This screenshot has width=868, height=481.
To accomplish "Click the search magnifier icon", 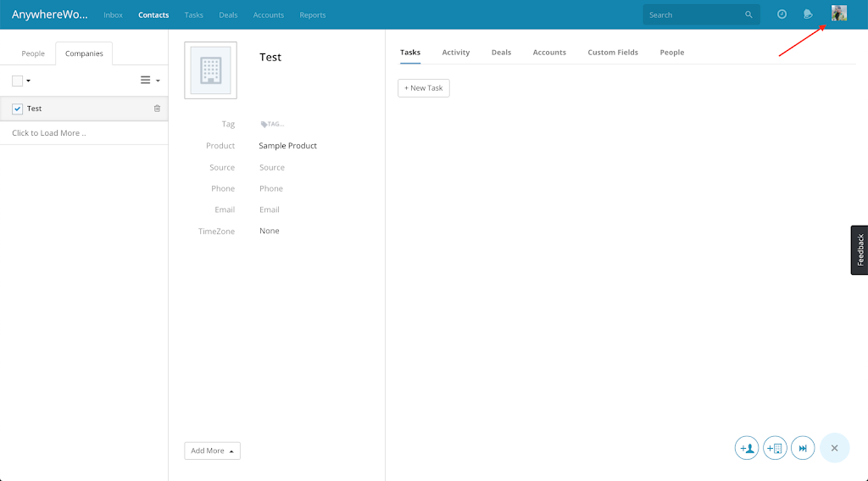I will (748, 15).
